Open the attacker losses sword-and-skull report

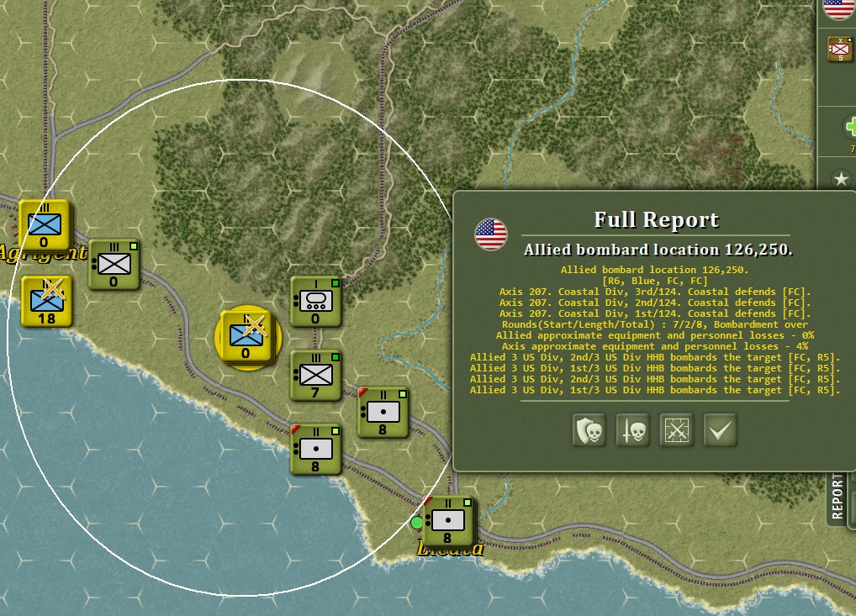point(632,430)
